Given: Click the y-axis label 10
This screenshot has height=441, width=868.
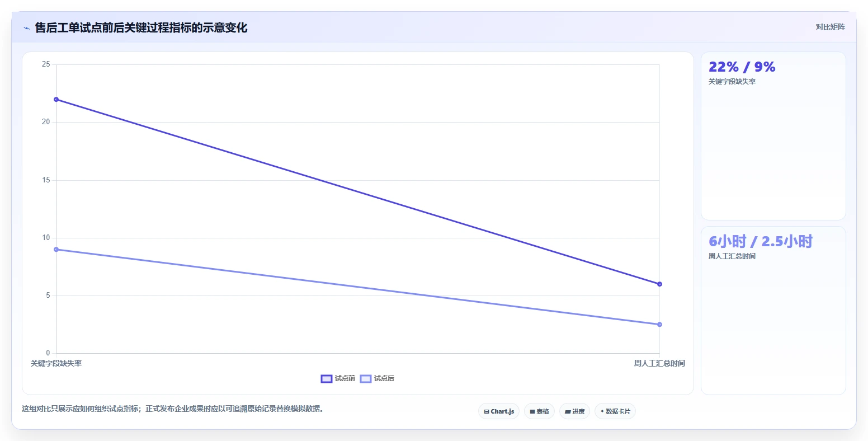Looking at the screenshot, I should (46, 238).
